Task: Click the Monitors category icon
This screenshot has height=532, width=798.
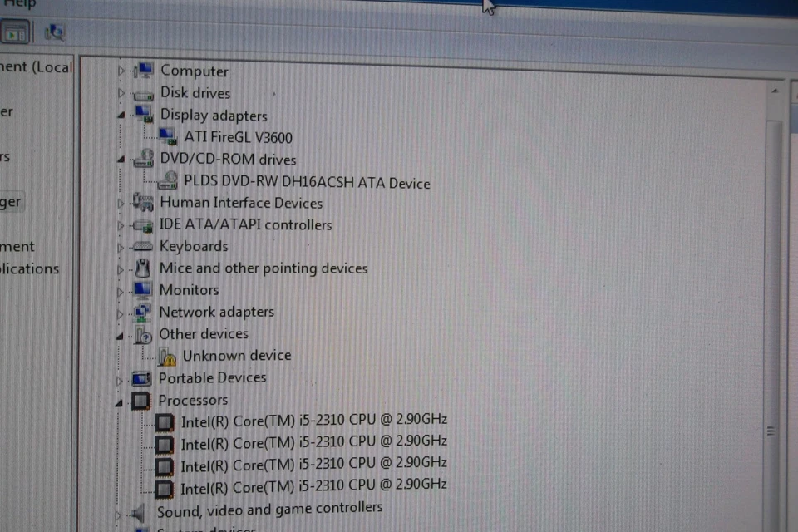Action: tap(142, 289)
